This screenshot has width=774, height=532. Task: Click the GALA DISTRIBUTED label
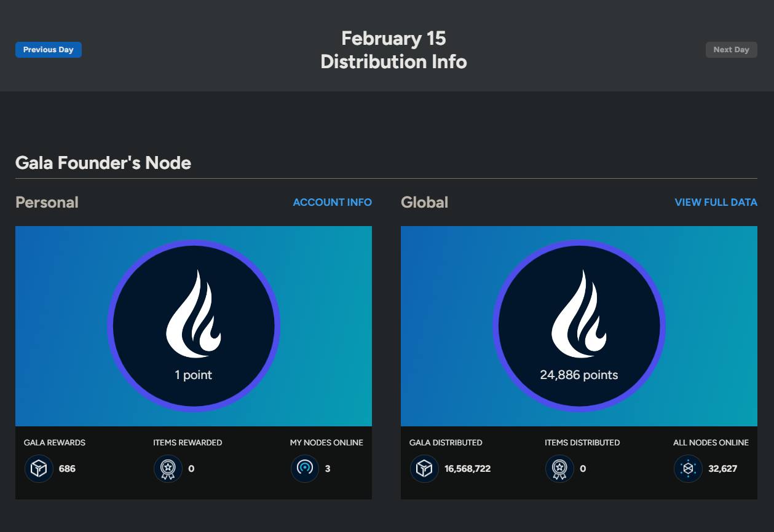pyautogui.click(x=446, y=442)
